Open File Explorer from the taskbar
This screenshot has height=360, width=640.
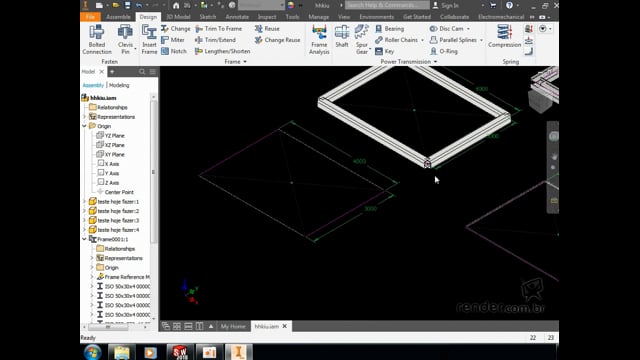pos(121,352)
